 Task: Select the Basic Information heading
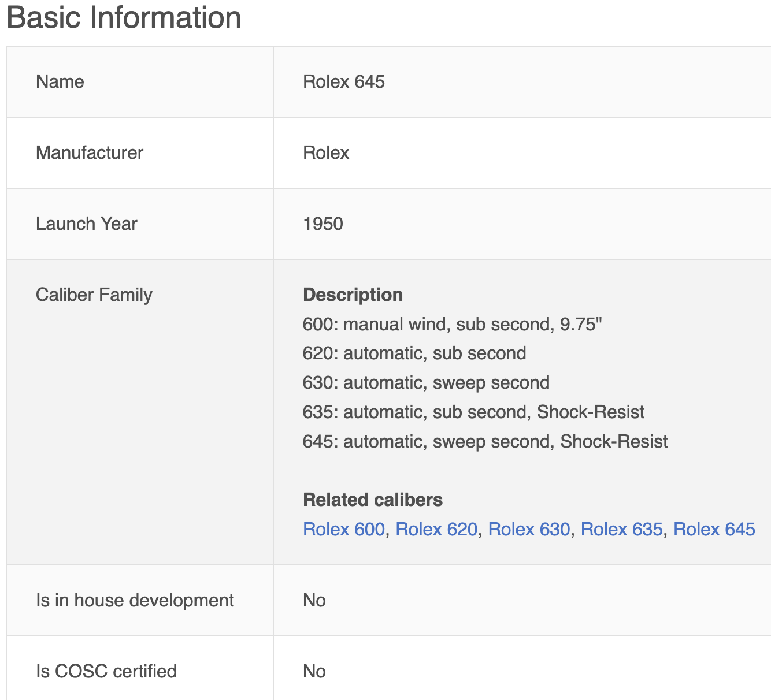pyautogui.click(x=124, y=17)
